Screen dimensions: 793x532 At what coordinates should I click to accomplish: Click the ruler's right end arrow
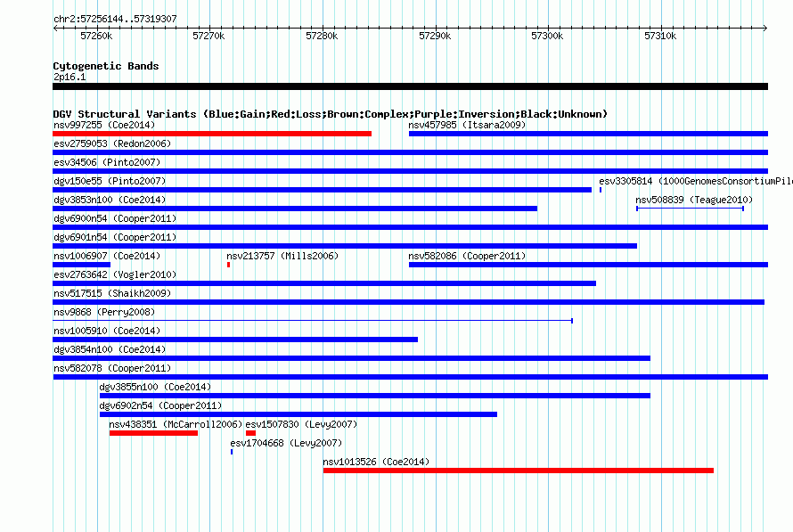point(764,28)
